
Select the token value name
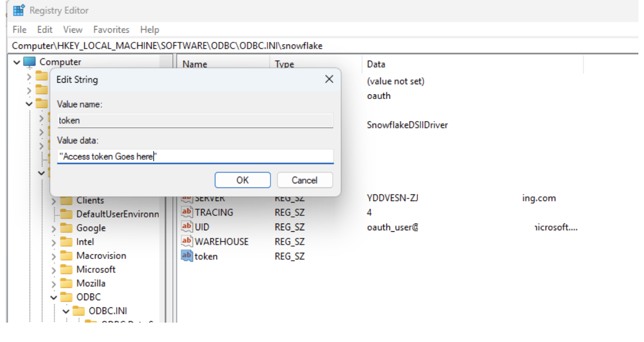coord(206,256)
